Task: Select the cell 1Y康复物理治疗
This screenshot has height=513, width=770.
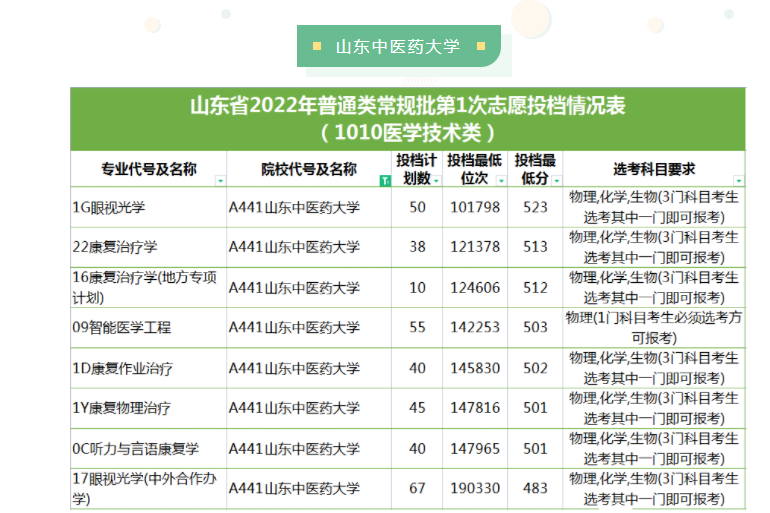Action: (149, 408)
